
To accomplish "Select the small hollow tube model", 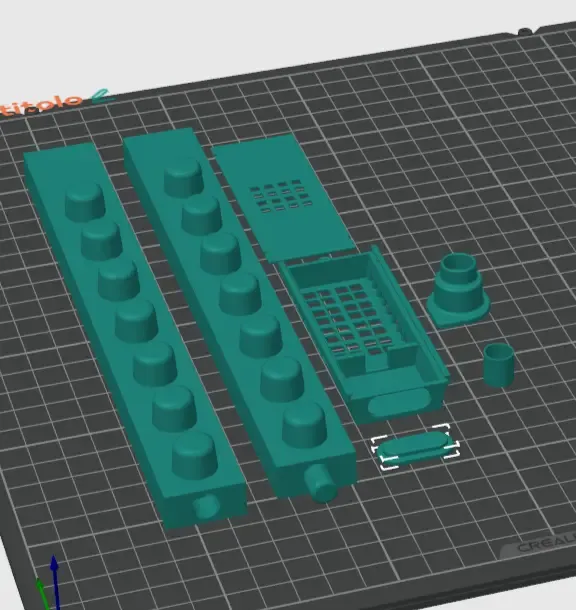I will [499, 365].
